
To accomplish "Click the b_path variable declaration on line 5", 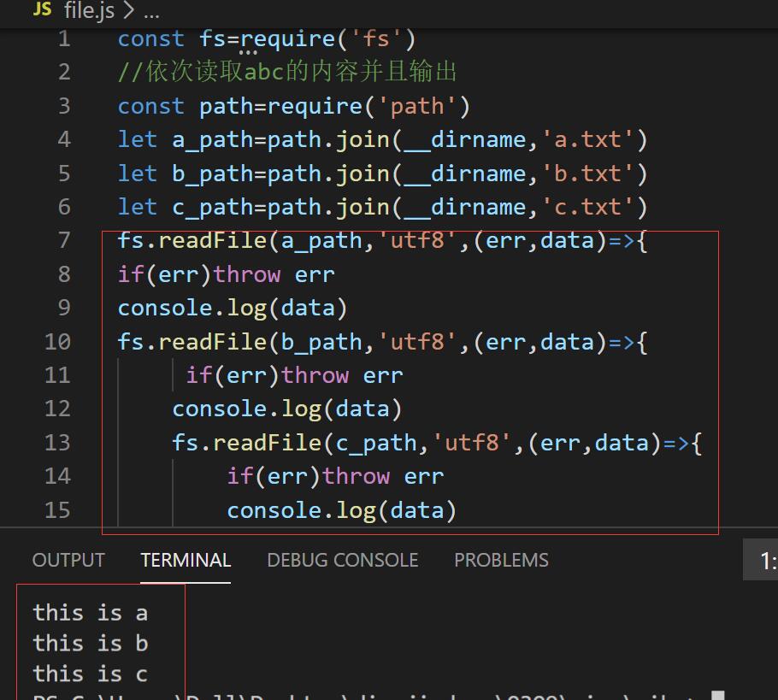I will click(213, 174).
